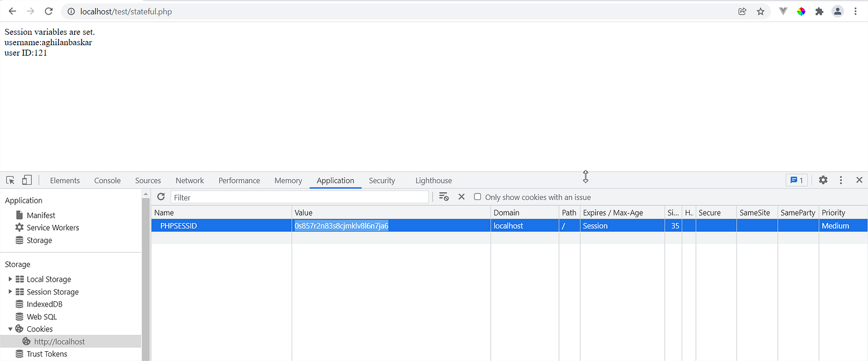The height and width of the screenshot is (361, 868).
Task: Open the color wheel extension icon
Action: coord(801,12)
